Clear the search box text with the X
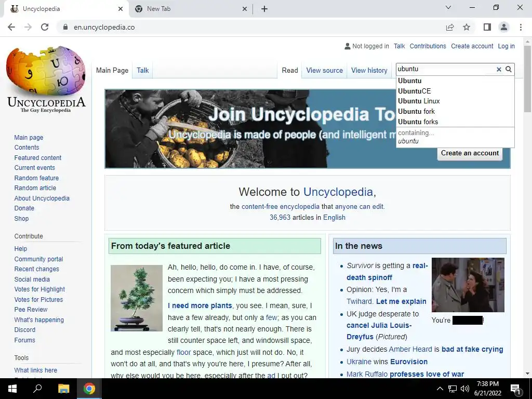 499,69
